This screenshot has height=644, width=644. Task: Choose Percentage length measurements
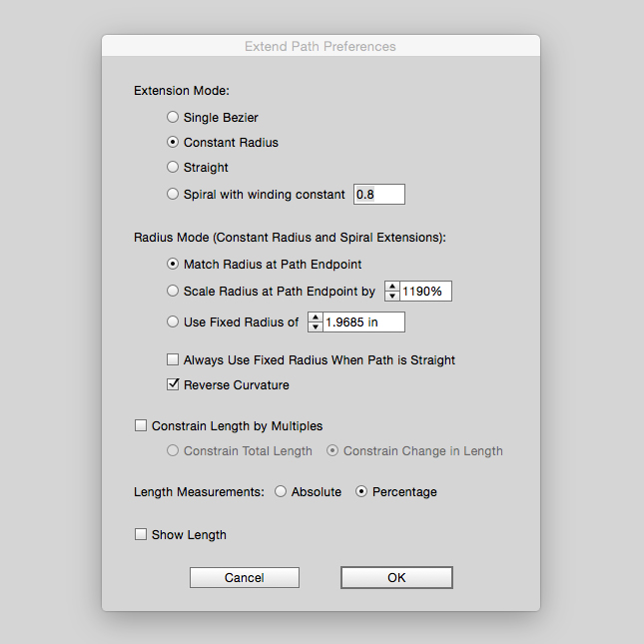361,491
